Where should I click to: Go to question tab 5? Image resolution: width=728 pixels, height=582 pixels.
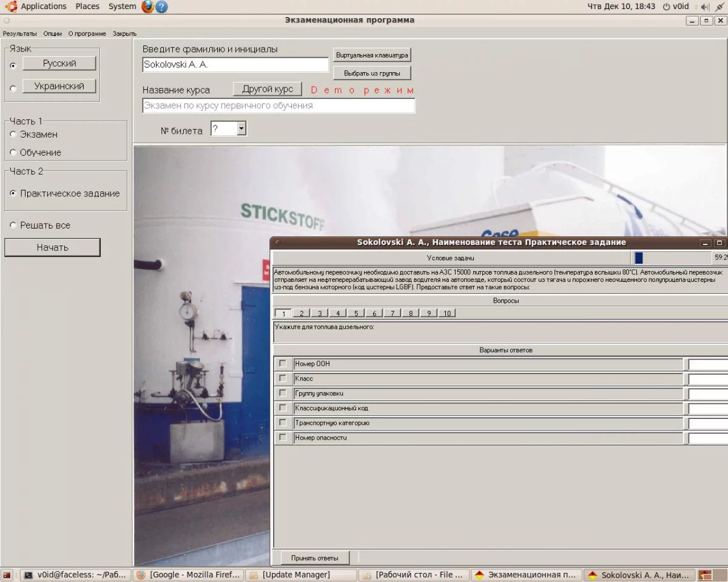coord(356,313)
